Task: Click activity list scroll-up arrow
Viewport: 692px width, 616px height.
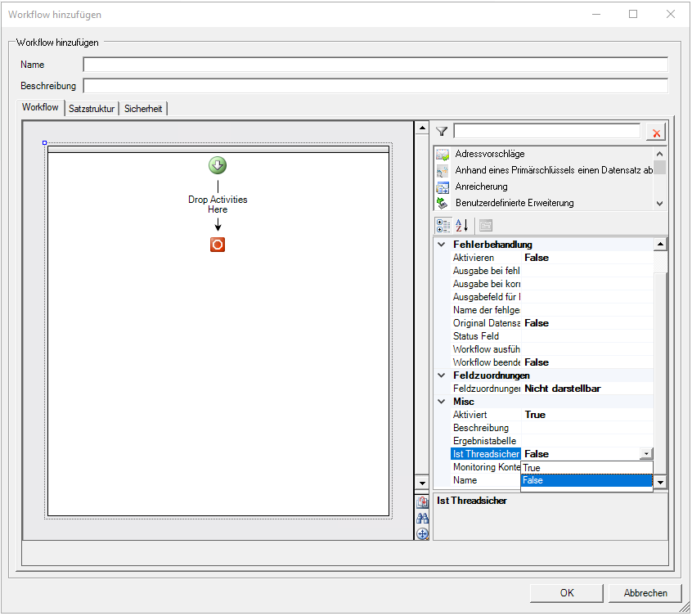Action: click(x=659, y=154)
